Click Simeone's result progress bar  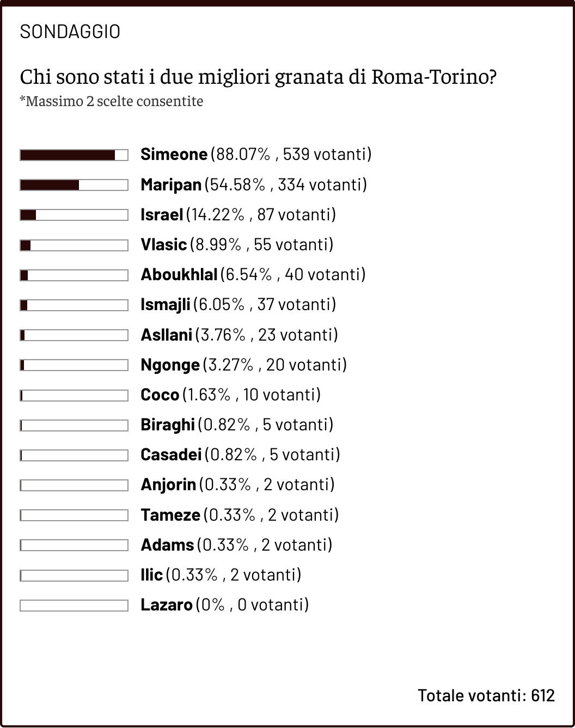coord(74,155)
